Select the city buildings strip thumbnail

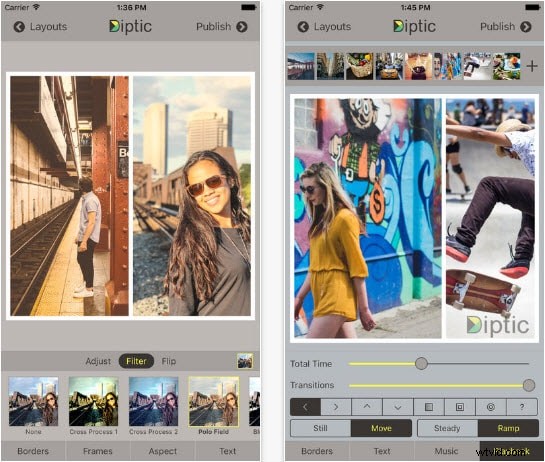click(x=330, y=66)
